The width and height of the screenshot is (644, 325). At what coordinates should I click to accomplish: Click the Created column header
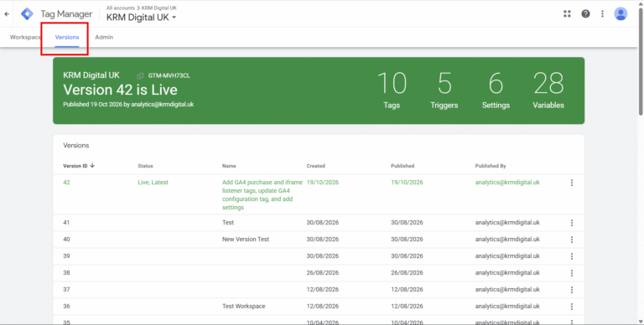(315, 166)
